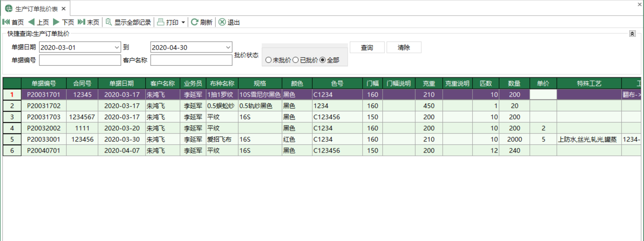Viewport: 644px width, 241px height.
Task: Close the 生产订单批价表 tab
Action: [64, 9]
